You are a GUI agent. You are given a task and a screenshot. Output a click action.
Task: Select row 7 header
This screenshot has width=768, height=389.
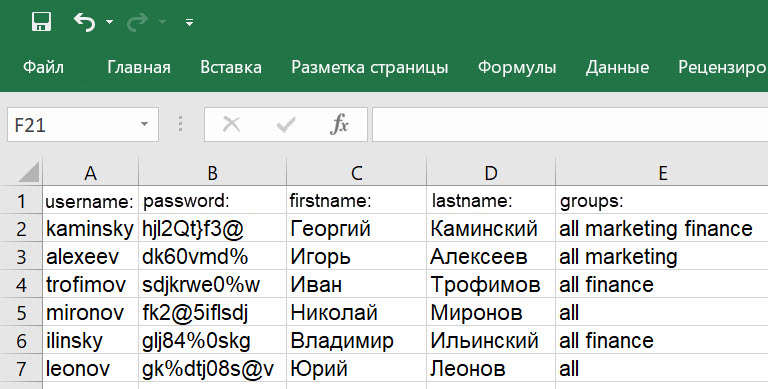click(21, 368)
